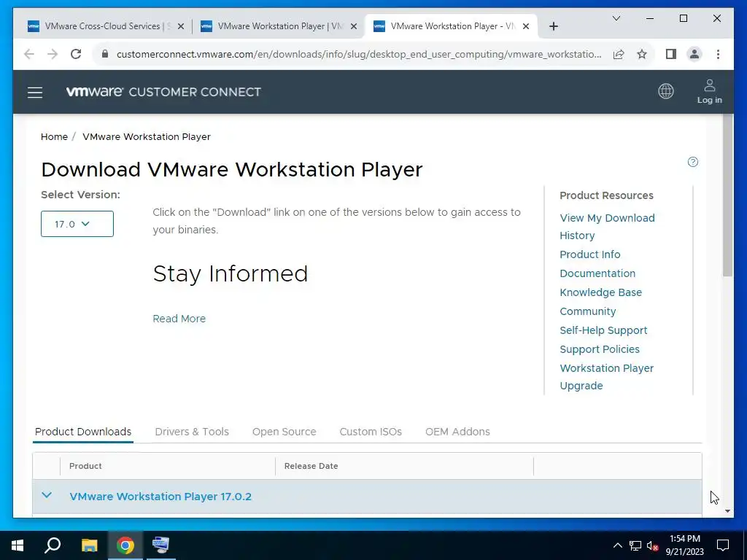Close the VMware Cross-Cloud Services tab
The image size is (747, 560).
(181, 27)
